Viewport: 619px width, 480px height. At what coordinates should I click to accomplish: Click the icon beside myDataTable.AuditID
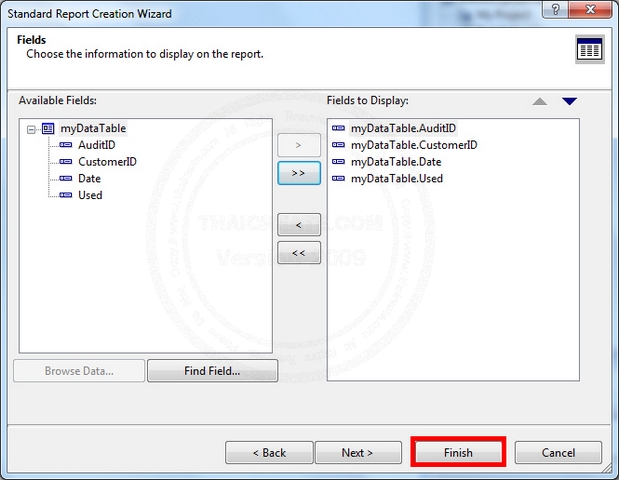pyautogui.click(x=338, y=128)
